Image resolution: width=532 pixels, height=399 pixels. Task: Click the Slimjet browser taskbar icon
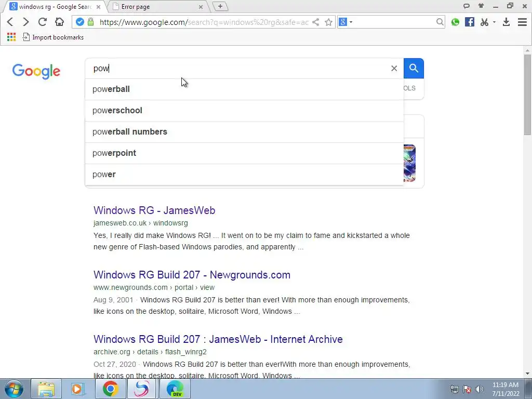(x=142, y=389)
